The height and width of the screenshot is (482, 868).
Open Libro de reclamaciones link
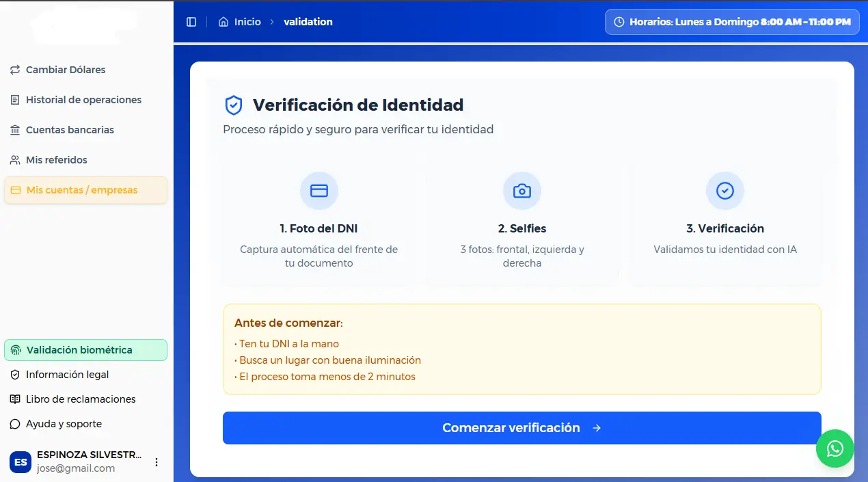(x=85, y=399)
